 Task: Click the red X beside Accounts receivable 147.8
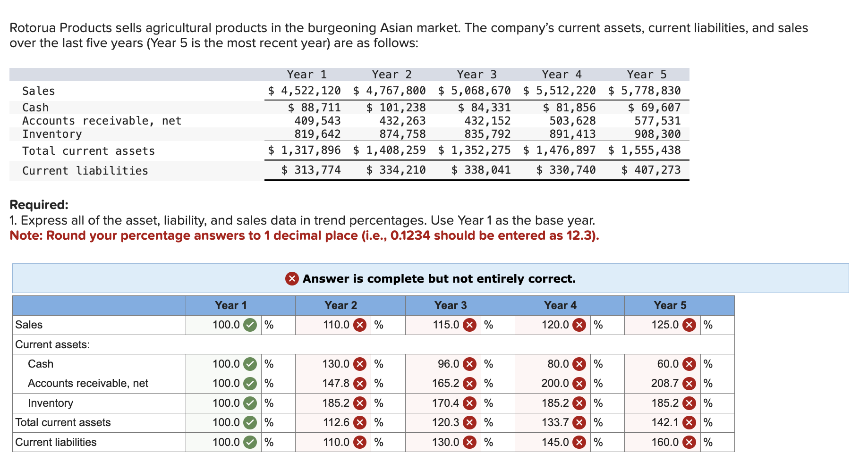click(x=360, y=384)
